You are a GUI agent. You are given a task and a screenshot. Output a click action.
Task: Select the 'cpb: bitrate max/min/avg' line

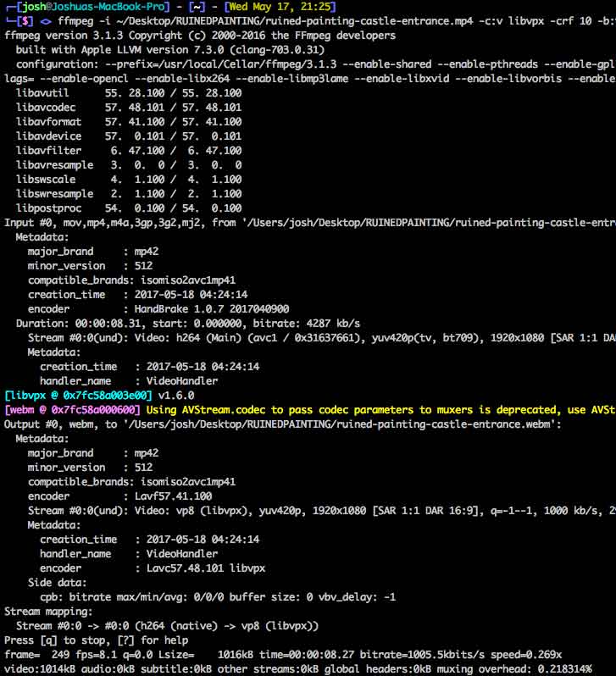point(218,597)
